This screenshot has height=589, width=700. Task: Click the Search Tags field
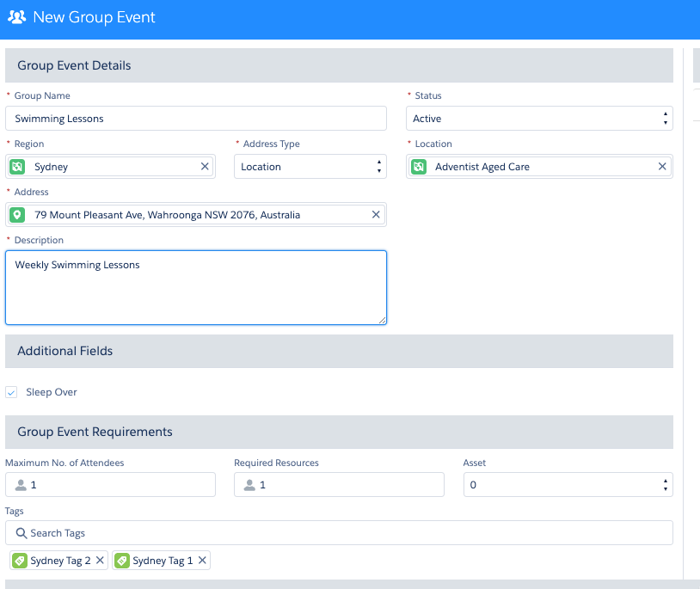[x=339, y=533]
